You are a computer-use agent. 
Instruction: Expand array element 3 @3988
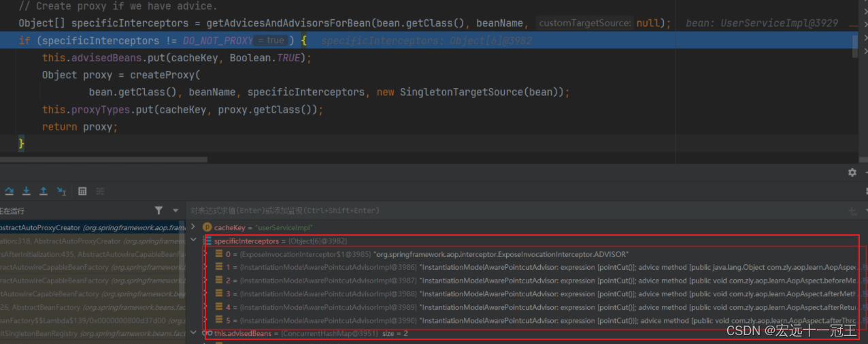205,294
